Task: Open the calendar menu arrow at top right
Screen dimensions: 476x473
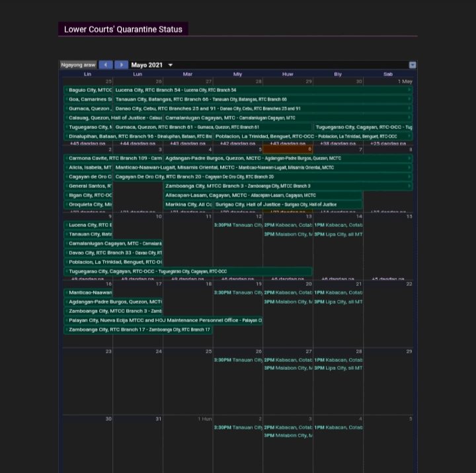Action: [x=413, y=65]
